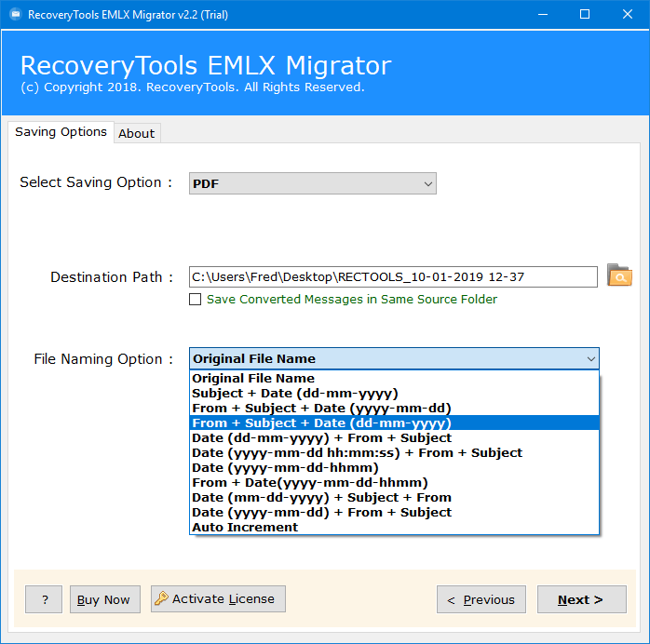650x644 pixels.
Task: Open the Select Saving Option PDF dropdown
Action: click(x=313, y=183)
